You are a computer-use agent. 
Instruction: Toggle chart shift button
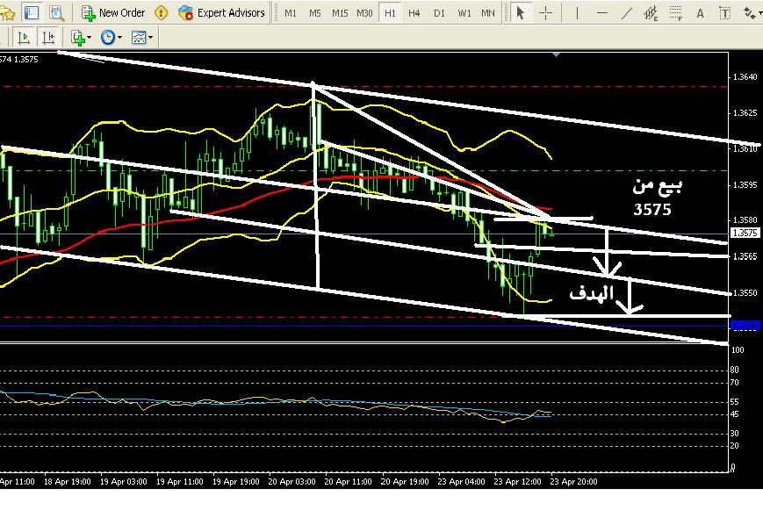click(x=47, y=38)
